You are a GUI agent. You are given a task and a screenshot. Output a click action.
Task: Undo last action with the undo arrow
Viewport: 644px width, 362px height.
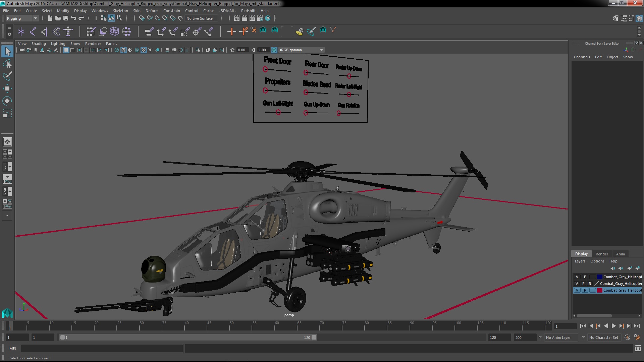tap(73, 18)
